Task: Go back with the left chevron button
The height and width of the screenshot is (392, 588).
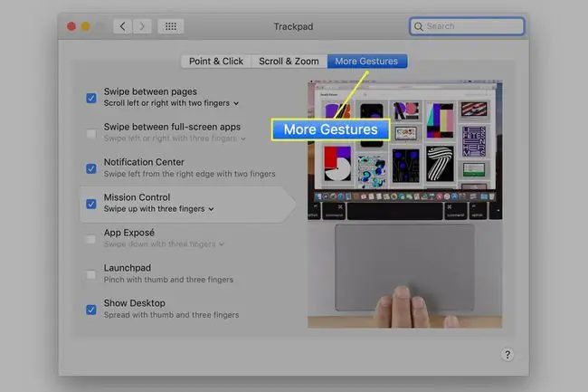Action: click(x=123, y=26)
